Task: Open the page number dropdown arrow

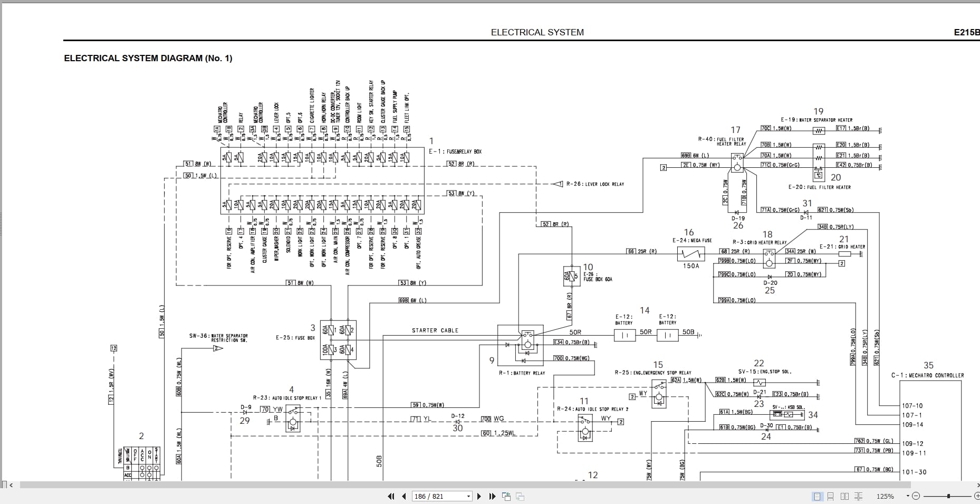Action: (x=468, y=496)
